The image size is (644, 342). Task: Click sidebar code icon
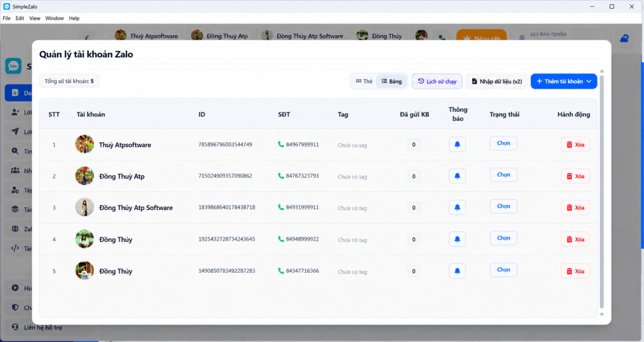(15, 248)
